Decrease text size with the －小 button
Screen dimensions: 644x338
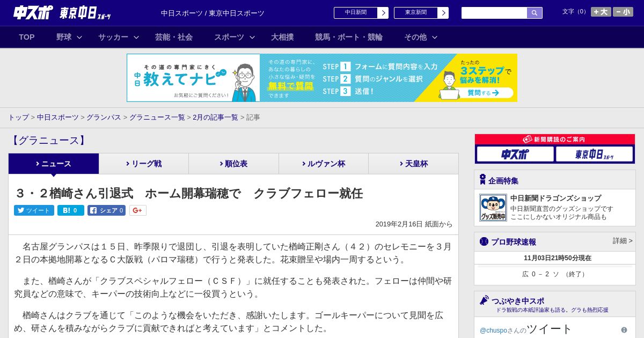(x=623, y=12)
